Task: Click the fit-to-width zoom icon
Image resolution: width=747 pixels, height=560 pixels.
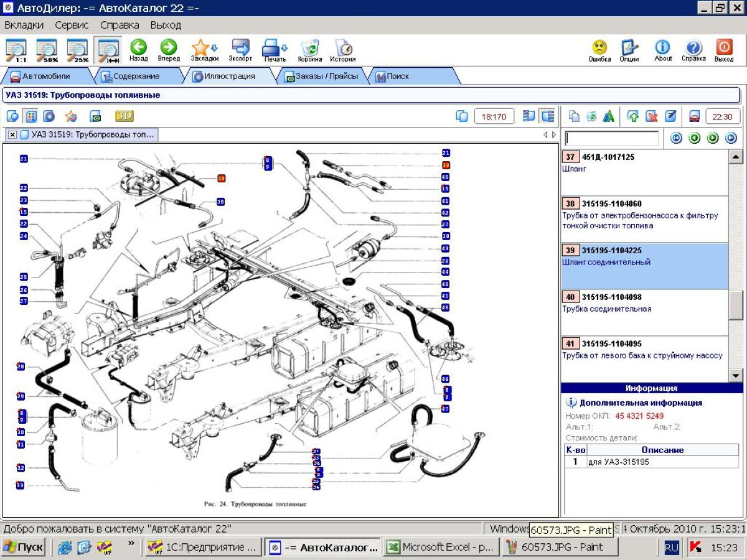Action: click(x=108, y=49)
